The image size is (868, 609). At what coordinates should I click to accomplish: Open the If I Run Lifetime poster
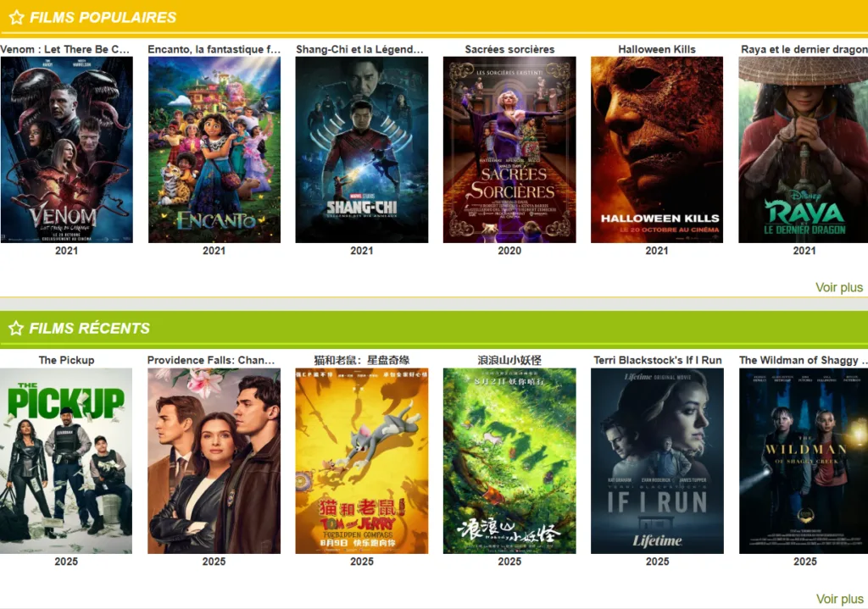657,461
